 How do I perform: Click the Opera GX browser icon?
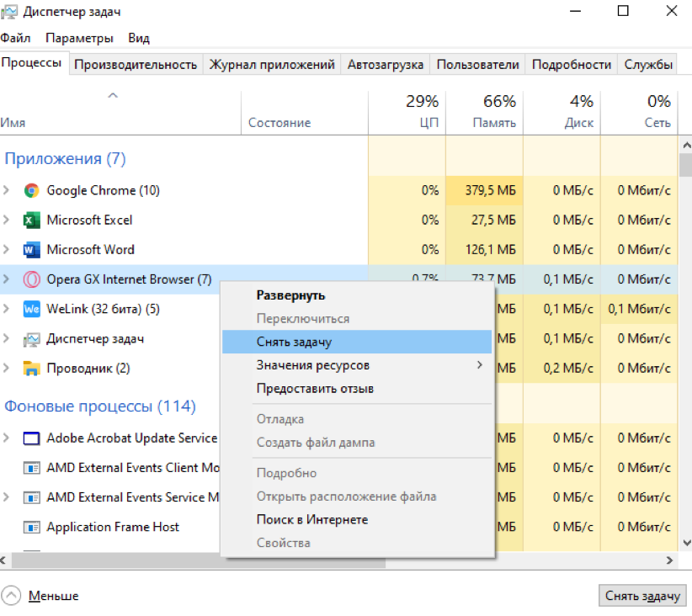31,279
